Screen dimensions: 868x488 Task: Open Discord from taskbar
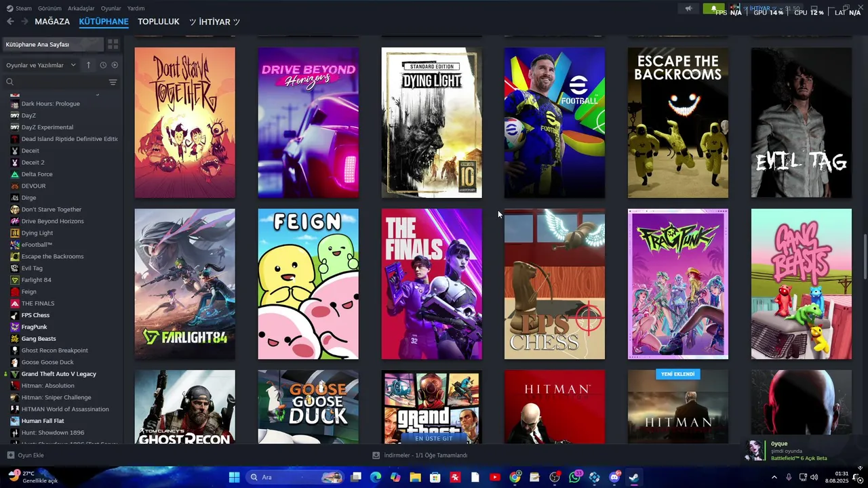(x=614, y=477)
